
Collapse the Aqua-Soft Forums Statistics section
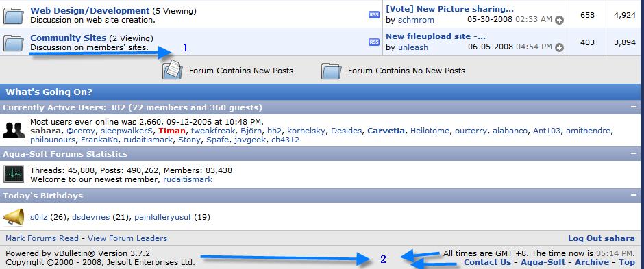click(x=634, y=153)
